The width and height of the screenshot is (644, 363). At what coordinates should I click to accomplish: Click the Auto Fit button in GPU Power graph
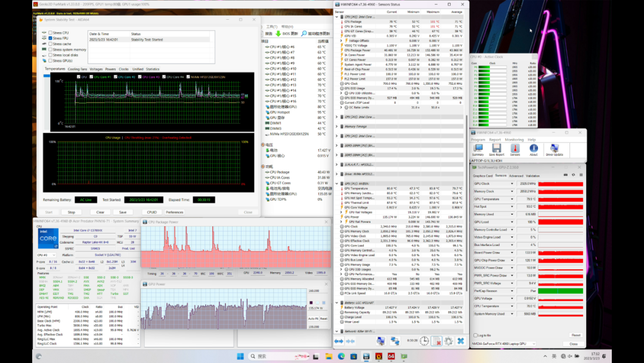click(x=312, y=319)
